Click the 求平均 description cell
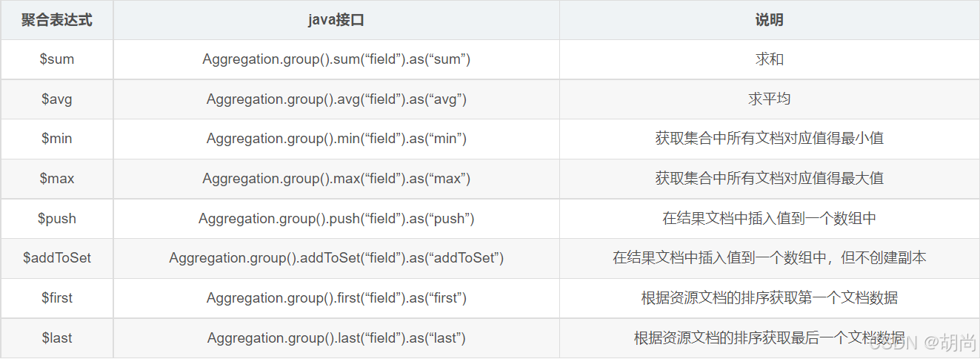Screen dimensions: 980x359 tap(769, 99)
